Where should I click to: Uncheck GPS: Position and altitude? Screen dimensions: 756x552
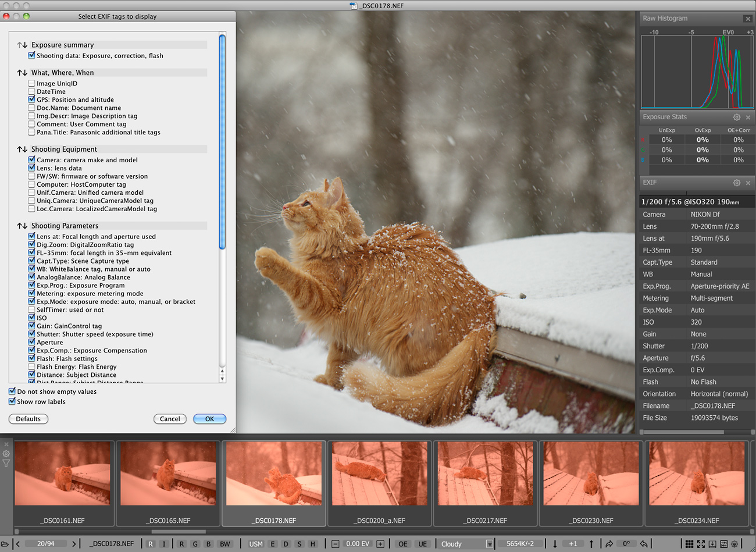[32, 99]
